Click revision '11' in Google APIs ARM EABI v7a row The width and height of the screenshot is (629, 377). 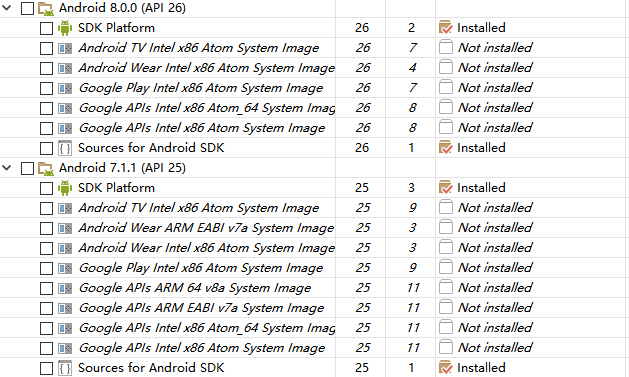click(x=413, y=308)
